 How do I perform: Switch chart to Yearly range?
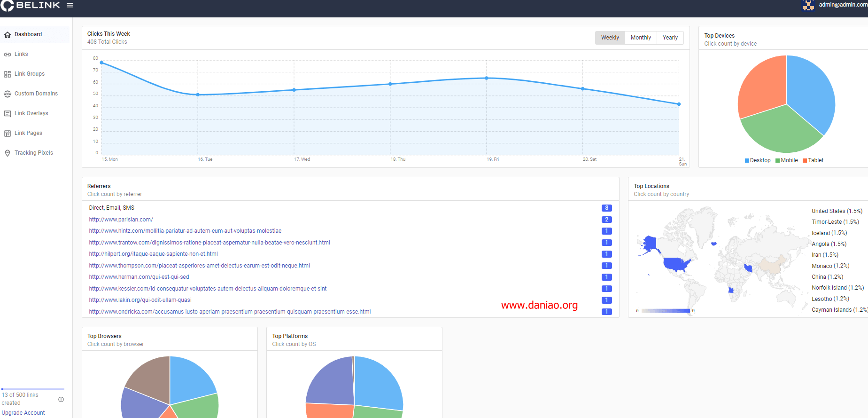tap(670, 38)
